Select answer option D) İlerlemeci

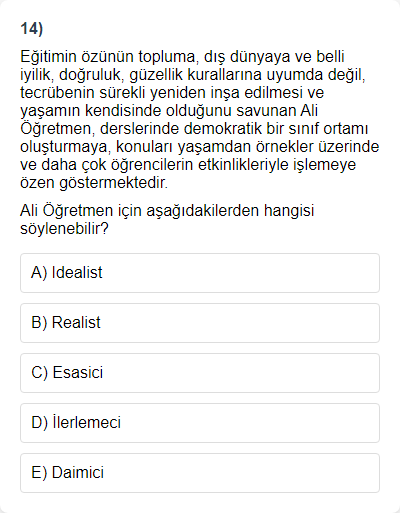(200, 423)
